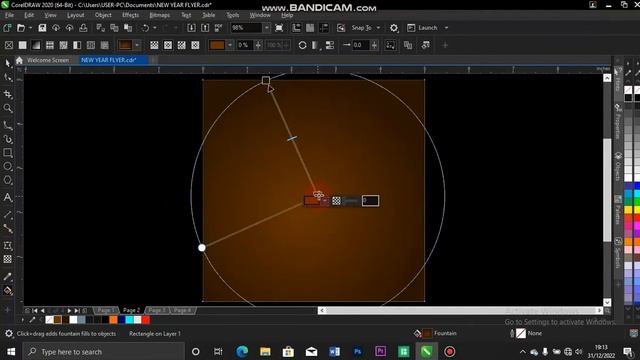The height and width of the screenshot is (360, 640).
Task: Click the Home icon beside Welcome Screen
Action: pos(19,60)
